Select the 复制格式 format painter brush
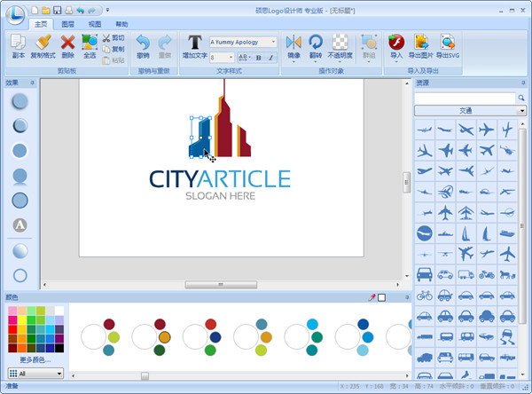 point(43,42)
